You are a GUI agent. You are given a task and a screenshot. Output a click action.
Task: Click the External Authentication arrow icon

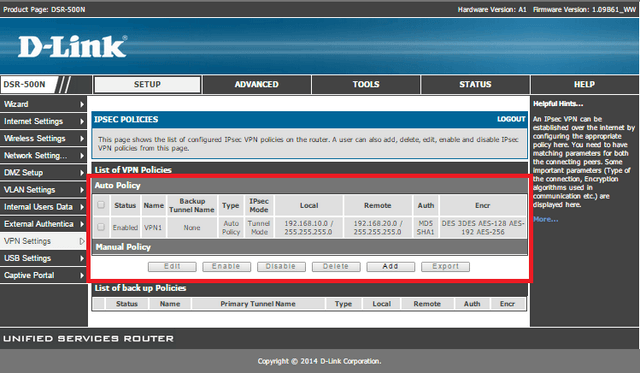[82, 224]
